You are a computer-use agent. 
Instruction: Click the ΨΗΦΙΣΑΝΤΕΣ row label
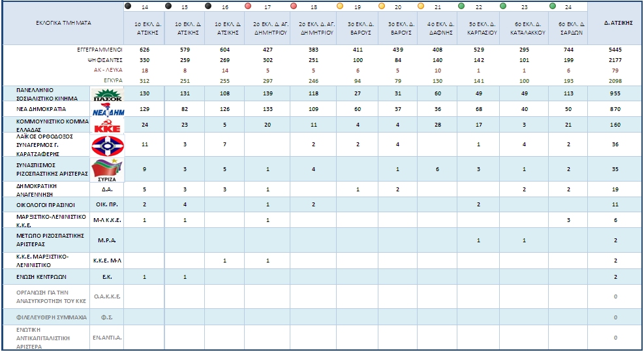pyautogui.click(x=105, y=60)
